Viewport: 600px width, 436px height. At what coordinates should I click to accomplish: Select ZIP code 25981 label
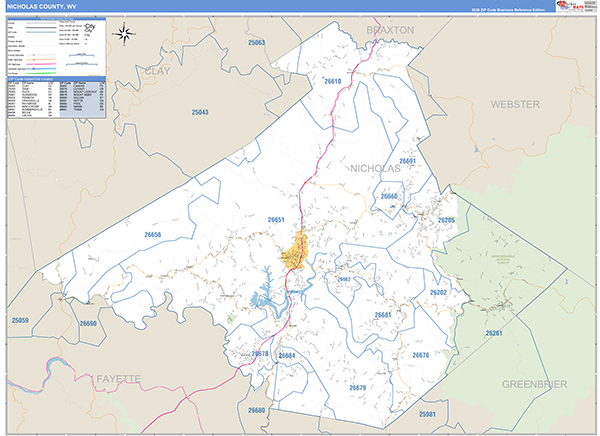pyautogui.click(x=427, y=414)
